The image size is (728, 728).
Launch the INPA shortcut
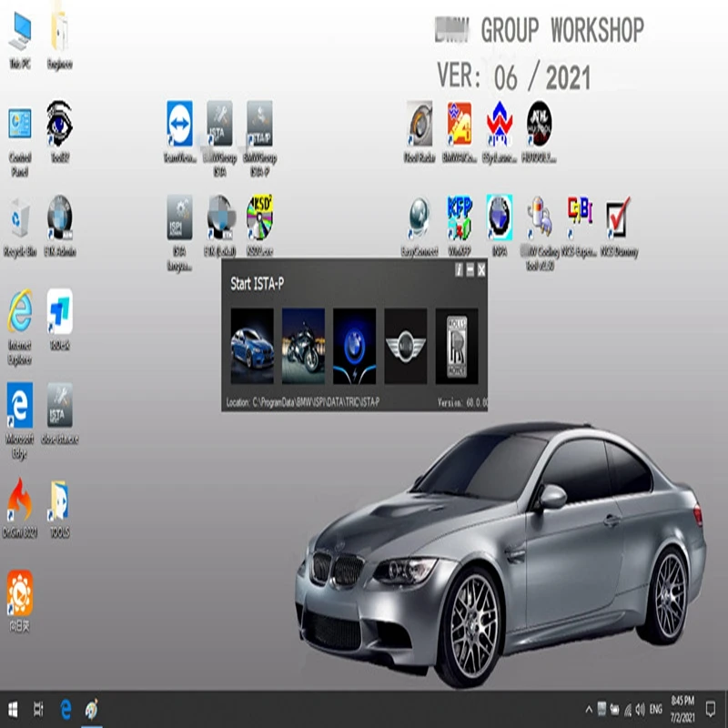pyautogui.click(x=499, y=226)
